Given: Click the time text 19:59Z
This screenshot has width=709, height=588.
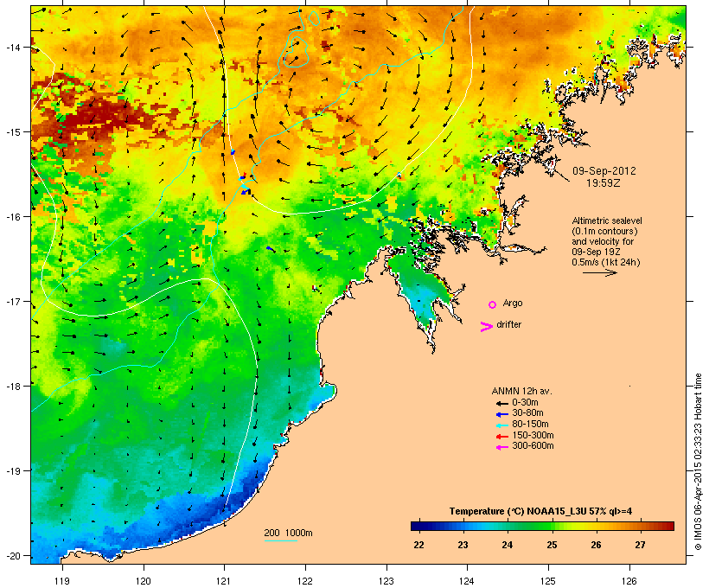Looking at the screenshot, I should coord(604,183).
